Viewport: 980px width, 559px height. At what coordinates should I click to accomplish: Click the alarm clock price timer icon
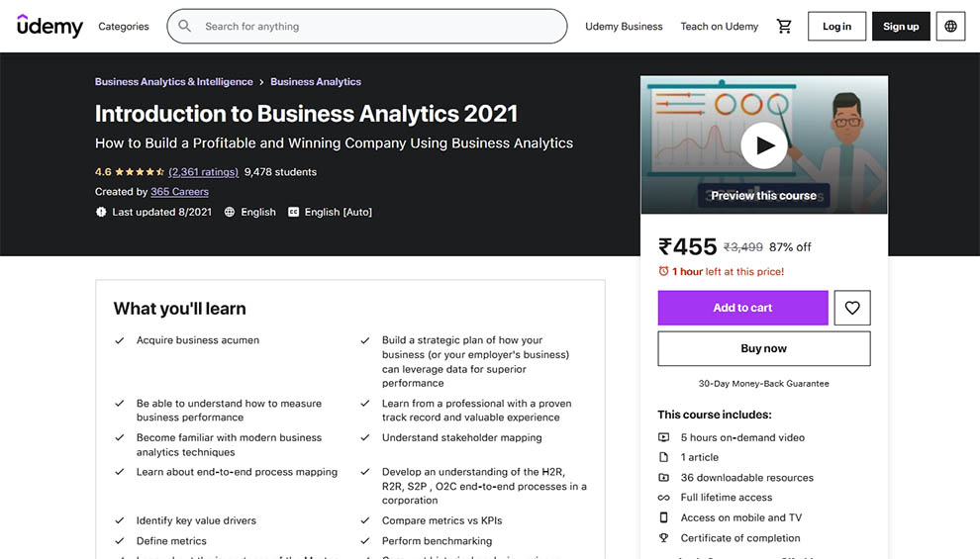coord(663,271)
